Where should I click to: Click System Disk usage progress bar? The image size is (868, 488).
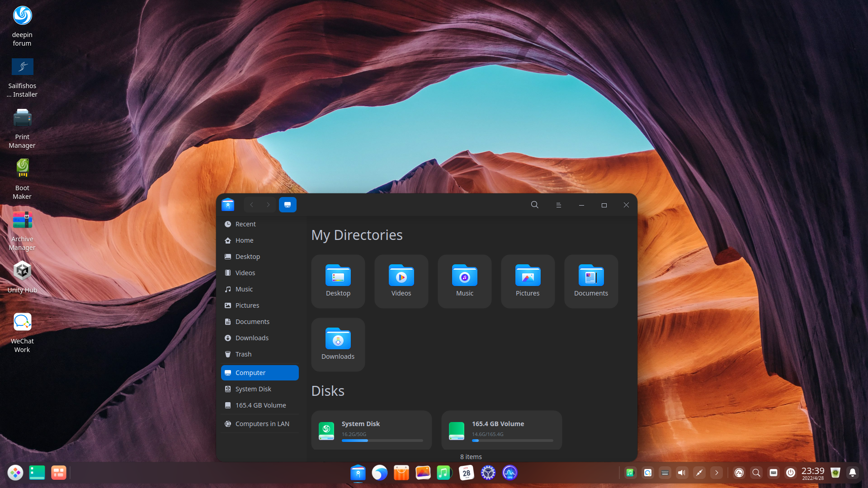point(382,441)
